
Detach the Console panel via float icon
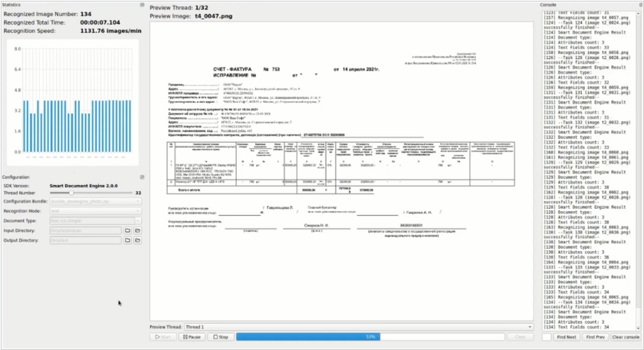tap(640, 5)
